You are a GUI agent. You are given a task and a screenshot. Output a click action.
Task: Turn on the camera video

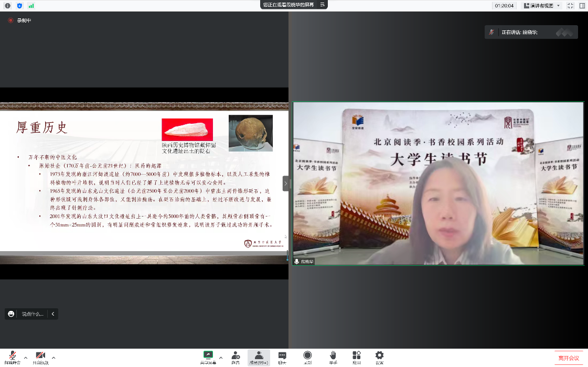(40, 357)
